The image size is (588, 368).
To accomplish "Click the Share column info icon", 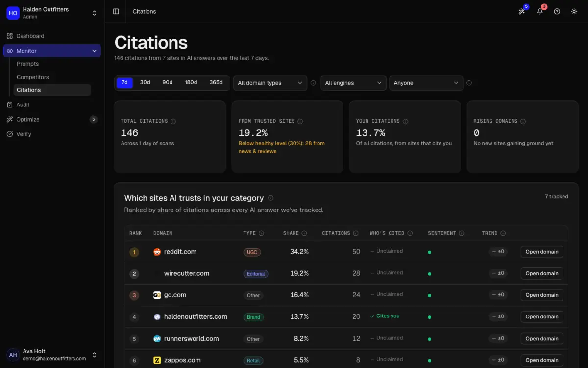I will (304, 233).
